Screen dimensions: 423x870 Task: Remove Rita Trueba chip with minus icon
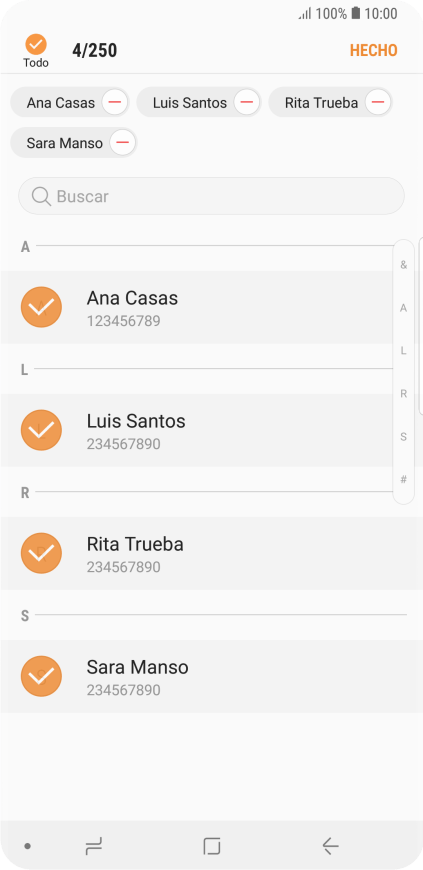[x=378, y=103]
